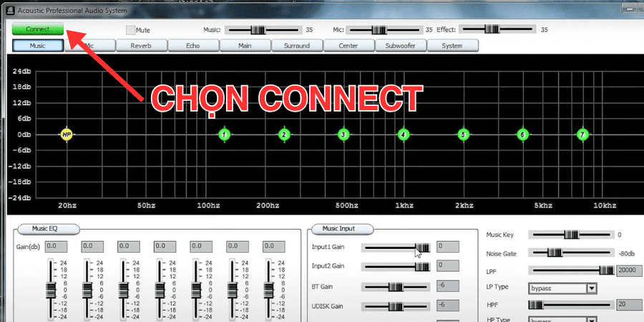Click the seventh Music EQ gain fader
The height and width of the screenshot is (322, 644).
[268, 290]
